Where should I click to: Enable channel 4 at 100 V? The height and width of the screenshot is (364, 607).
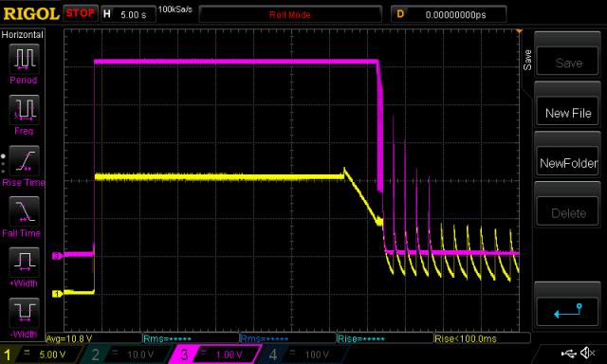302,355
